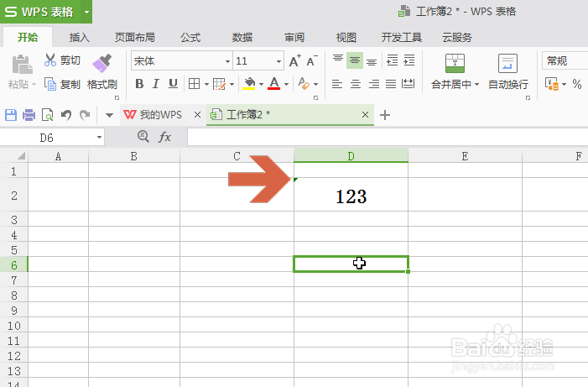Expand the font color dropdown arrow

point(287,84)
